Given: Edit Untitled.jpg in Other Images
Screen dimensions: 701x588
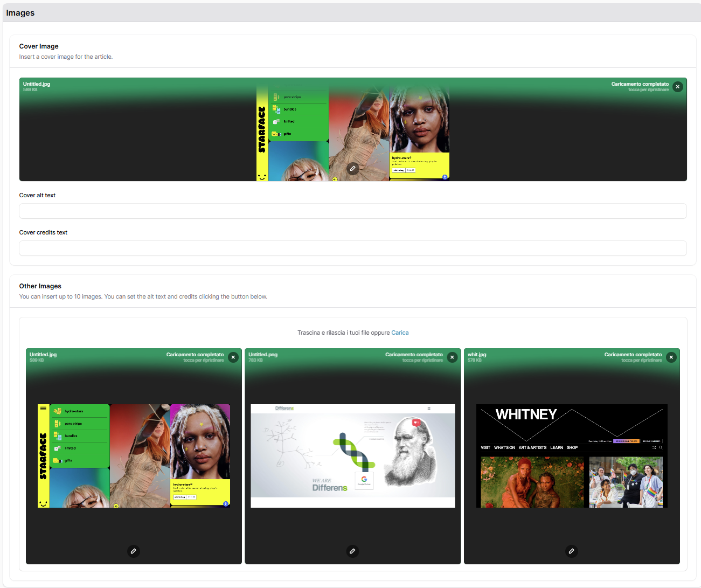Looking at the screenshot, I should click(134, 551).
